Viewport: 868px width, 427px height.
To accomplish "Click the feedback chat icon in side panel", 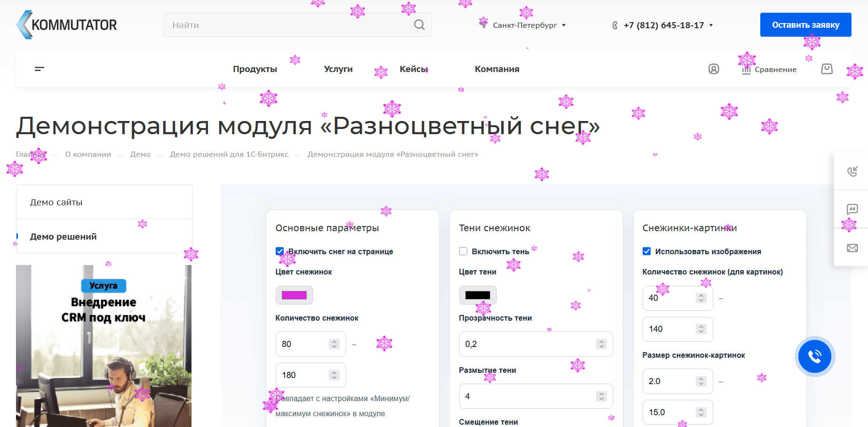I will coord(852,209).
